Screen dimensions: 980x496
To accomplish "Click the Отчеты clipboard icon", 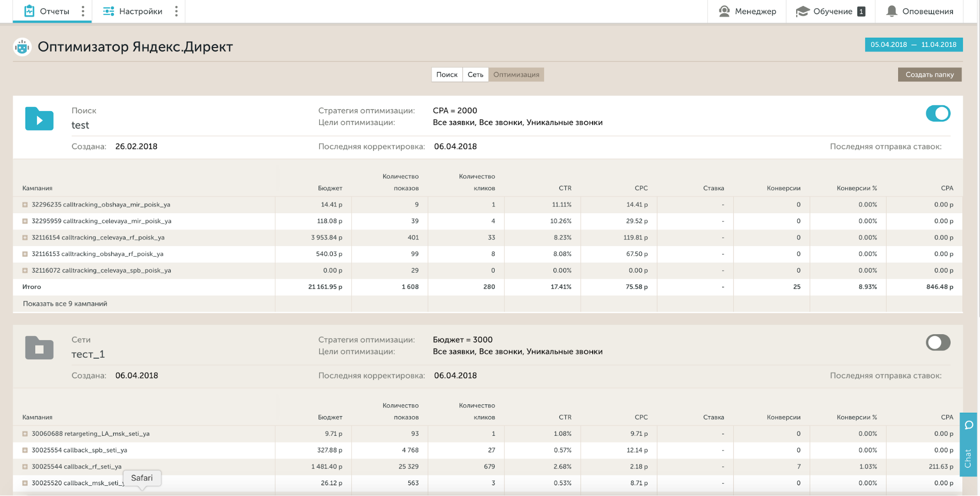I will pyautogui.click(x=29, y=11).
